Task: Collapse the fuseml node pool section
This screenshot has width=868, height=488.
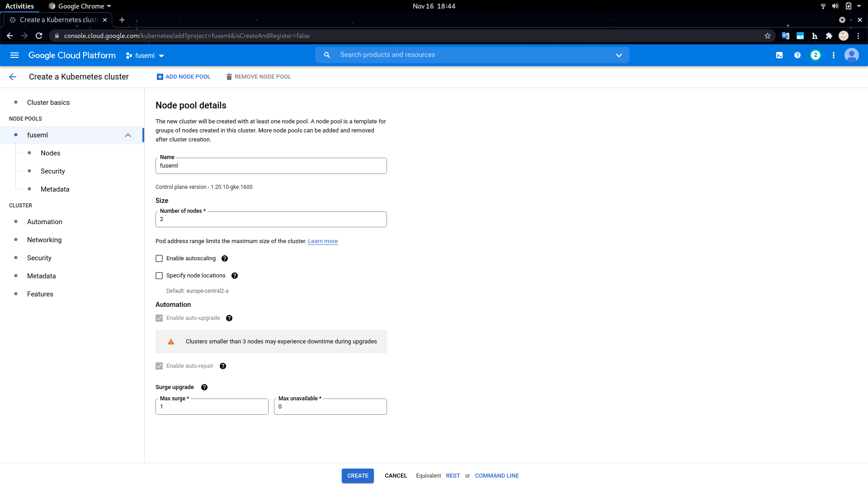Action: tap(128, 135)
